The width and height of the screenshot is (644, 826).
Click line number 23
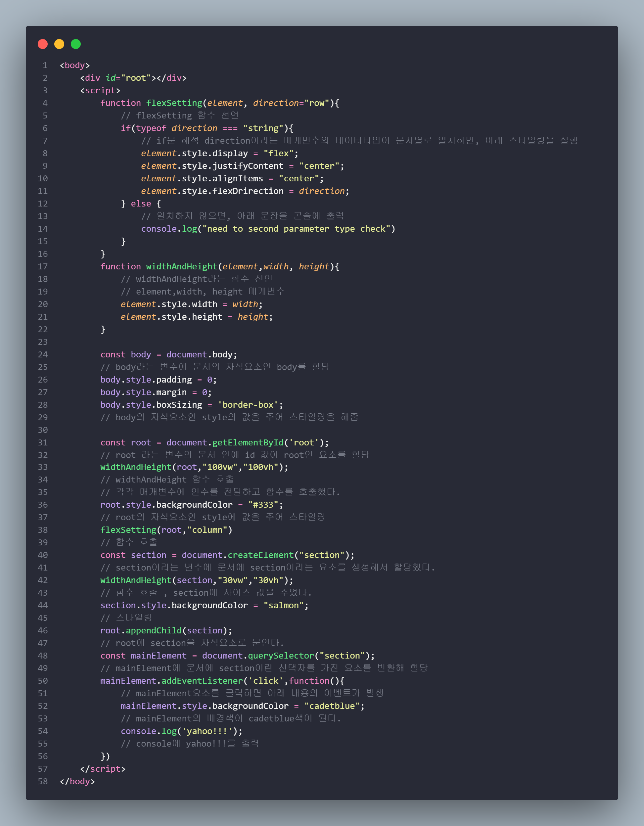43,342
